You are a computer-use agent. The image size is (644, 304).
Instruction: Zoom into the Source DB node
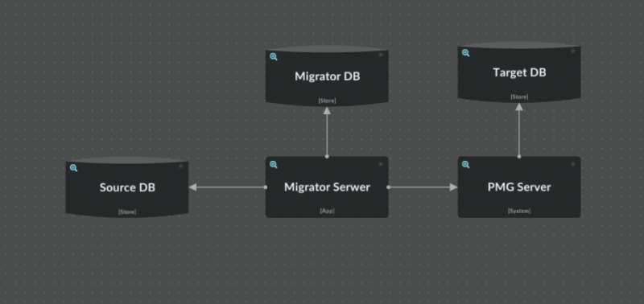tap(73, 168)
